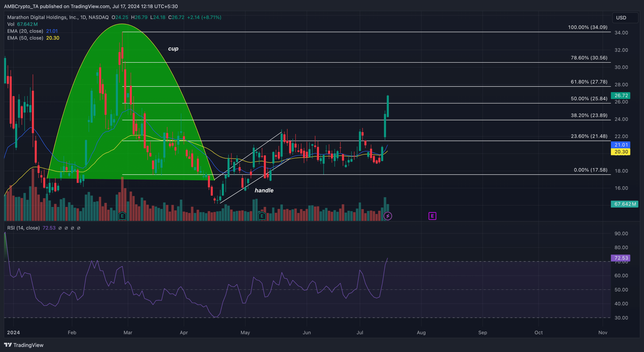The image size is (644, 352).
Task: Click the 23.60% (21.48) Fibonacci label
Action: (589, 136)
